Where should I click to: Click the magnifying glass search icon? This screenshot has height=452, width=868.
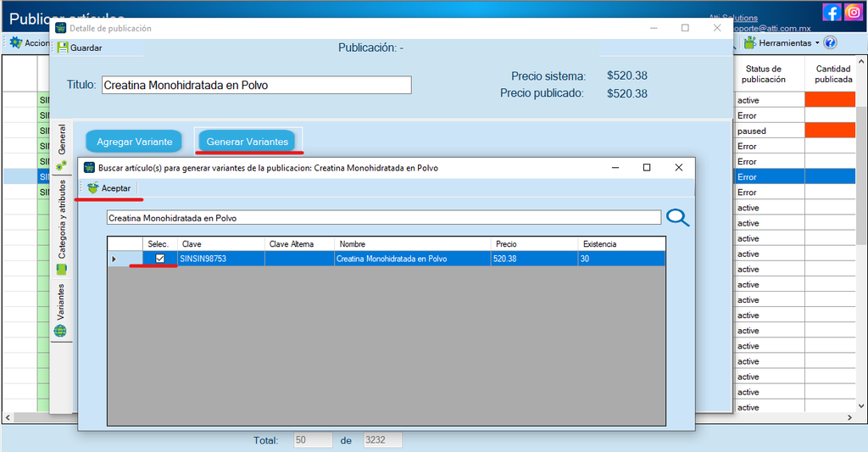(x=677, y=218)
